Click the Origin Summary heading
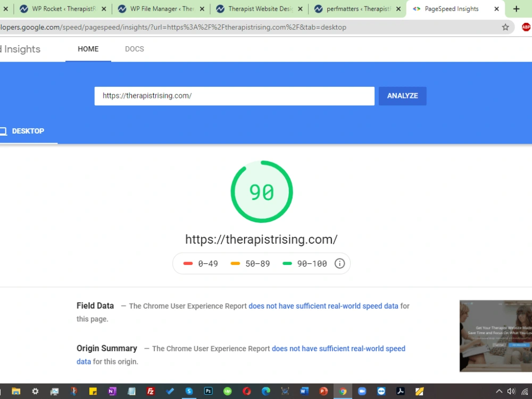Viewport: 532px width, 399px height. click(x=107, y=348)
